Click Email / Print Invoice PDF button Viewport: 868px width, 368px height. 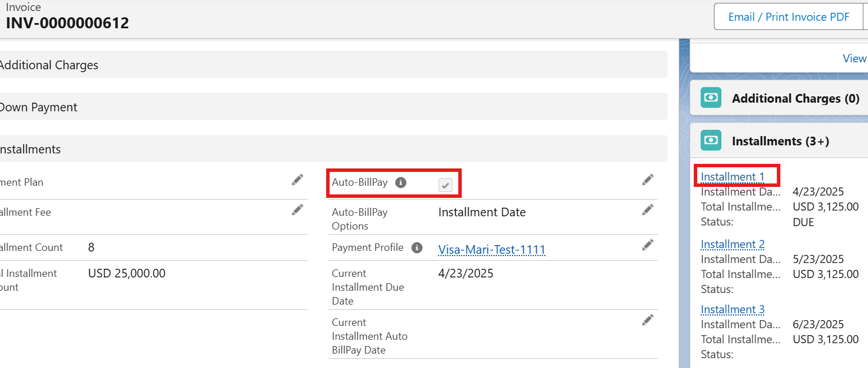click(x=788, y=17)
